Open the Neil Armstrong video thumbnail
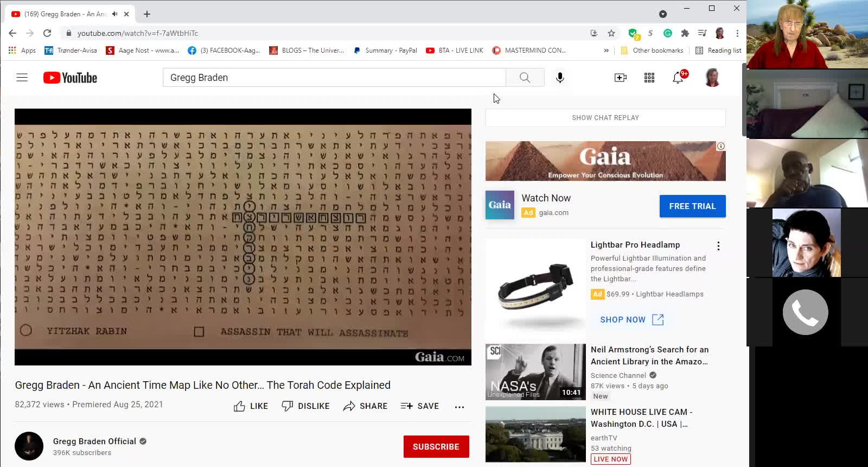This screenshot has height=467, width=868. [535, 372]
